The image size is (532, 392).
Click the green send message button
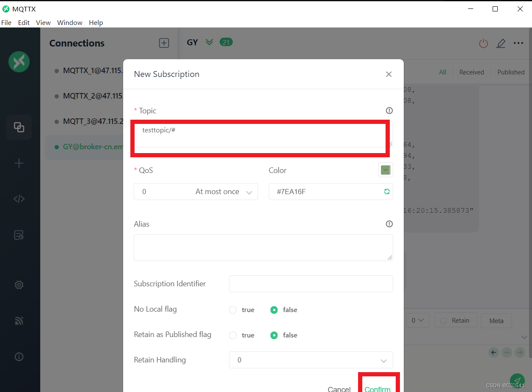pos(517,381)
